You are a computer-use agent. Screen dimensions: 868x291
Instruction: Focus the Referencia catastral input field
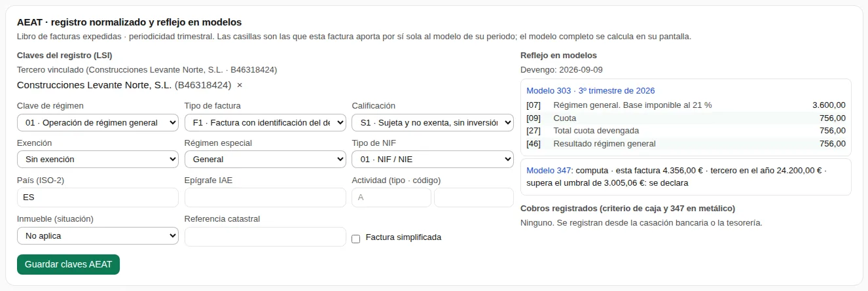(265, 237)
